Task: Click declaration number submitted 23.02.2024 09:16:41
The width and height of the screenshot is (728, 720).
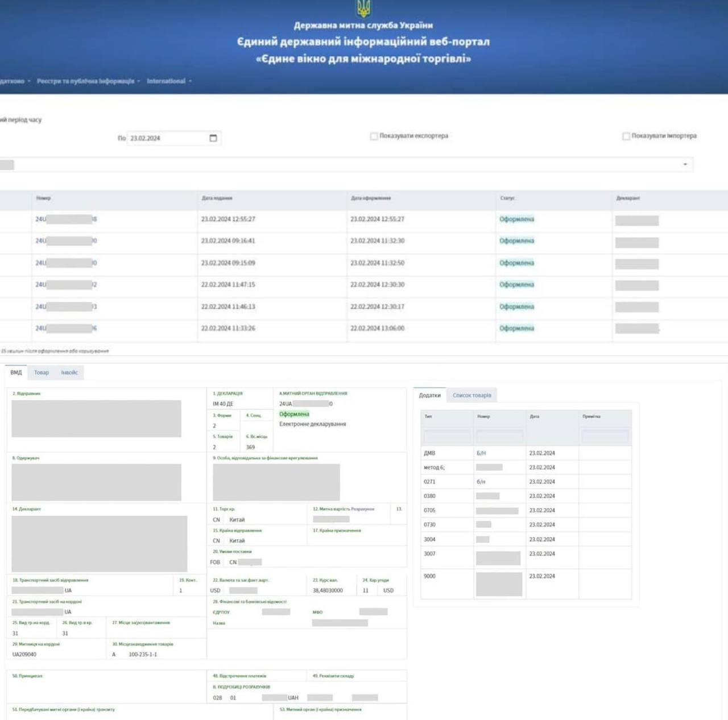Action: [x=66, y=241]
